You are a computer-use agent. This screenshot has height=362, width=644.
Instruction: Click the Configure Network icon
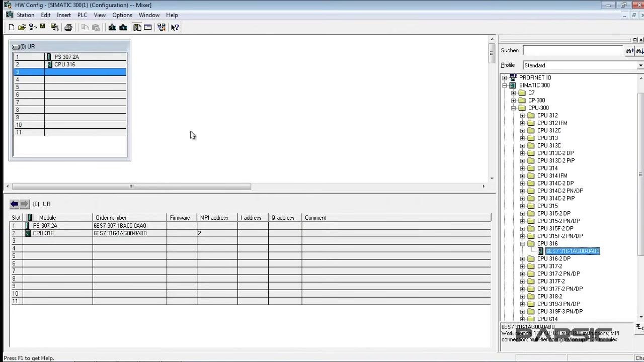coord(162,27)
